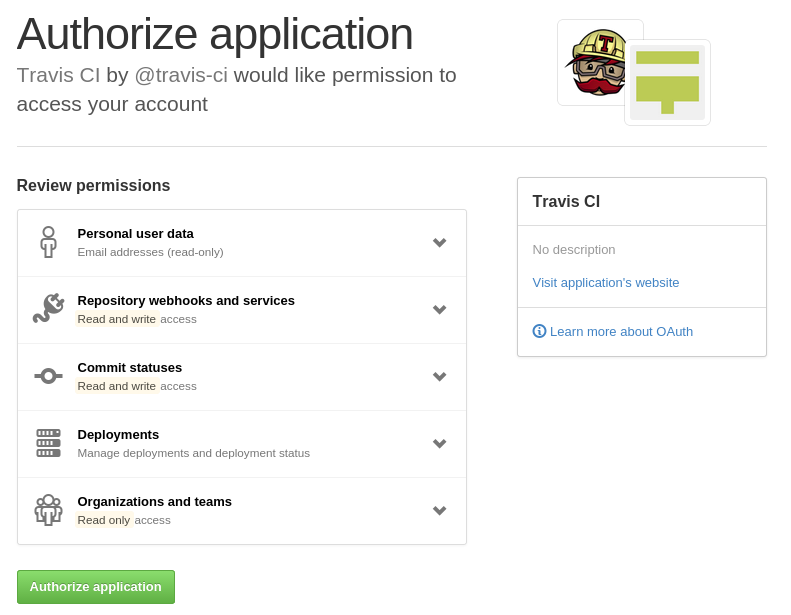The width and height of the screenshot is (791, 615).
Task: Expand the Deployments permission details
Action: pyautogui.click(x=439, y=443)
